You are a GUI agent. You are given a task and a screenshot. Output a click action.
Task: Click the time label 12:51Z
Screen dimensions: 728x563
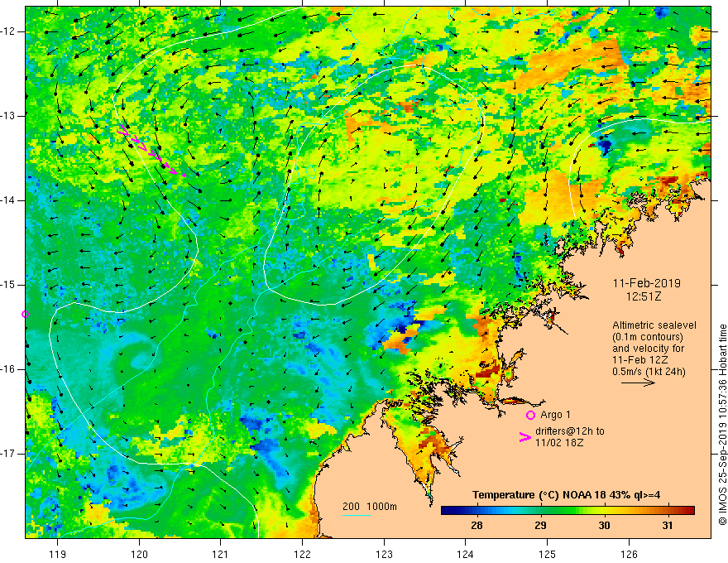(643, 296)
